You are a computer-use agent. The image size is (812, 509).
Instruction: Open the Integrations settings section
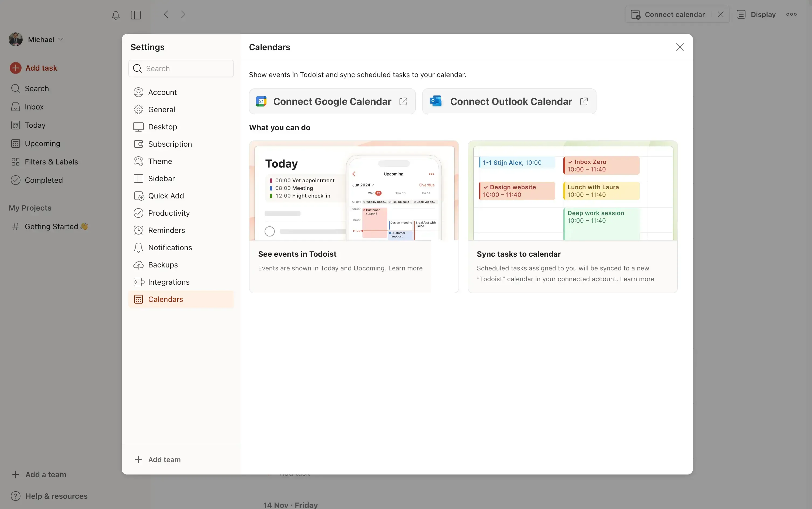point(169,282)
